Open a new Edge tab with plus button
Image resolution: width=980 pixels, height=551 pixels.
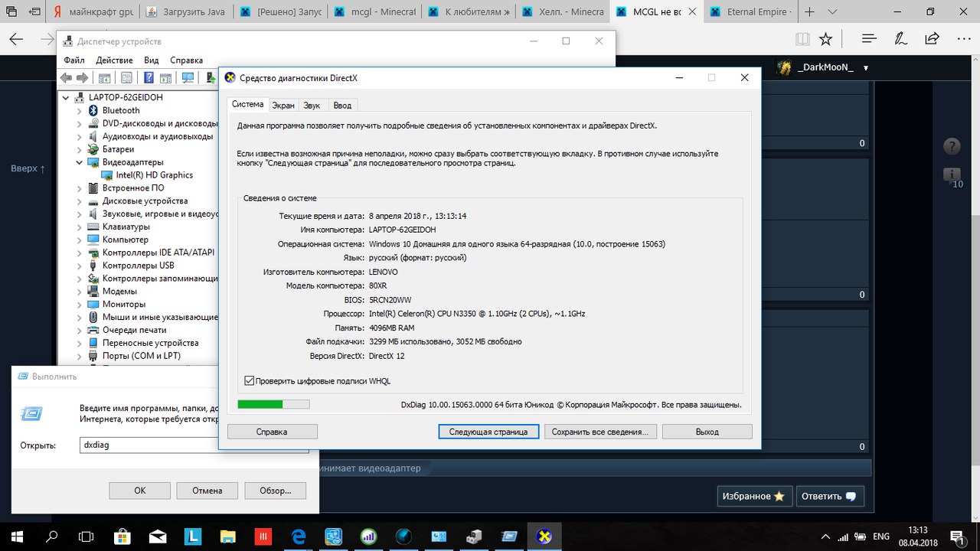pyautogui.click(x=810, y=11)
